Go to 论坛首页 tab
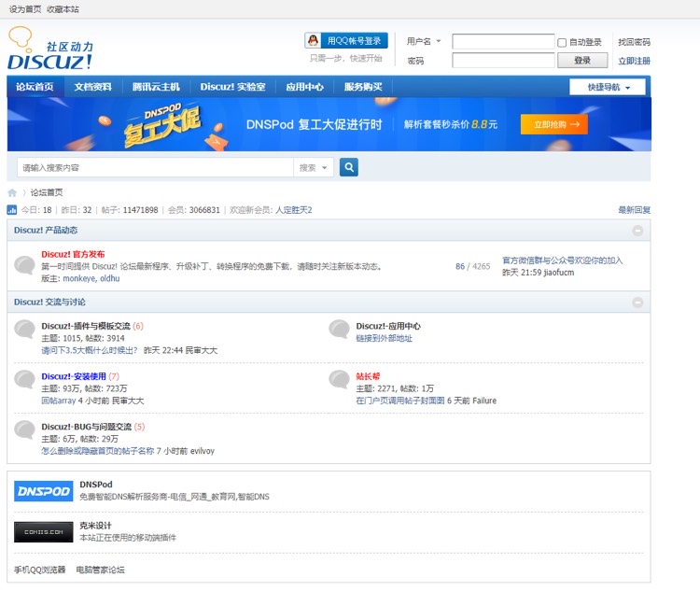The height and width of the screenshot is (591, 700). [35, 87]
